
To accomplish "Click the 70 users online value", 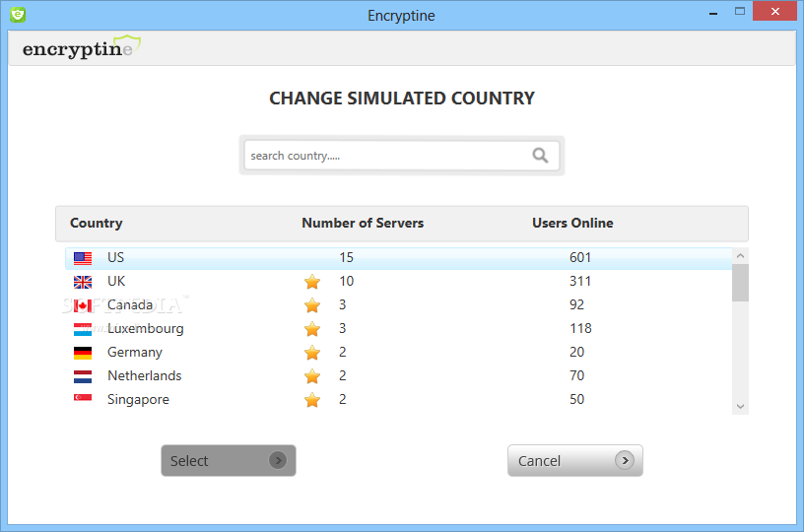I will [576, 375].
